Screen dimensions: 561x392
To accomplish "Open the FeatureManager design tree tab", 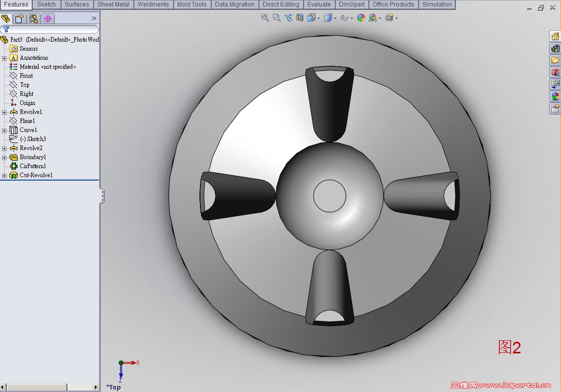I will (6, 18).
